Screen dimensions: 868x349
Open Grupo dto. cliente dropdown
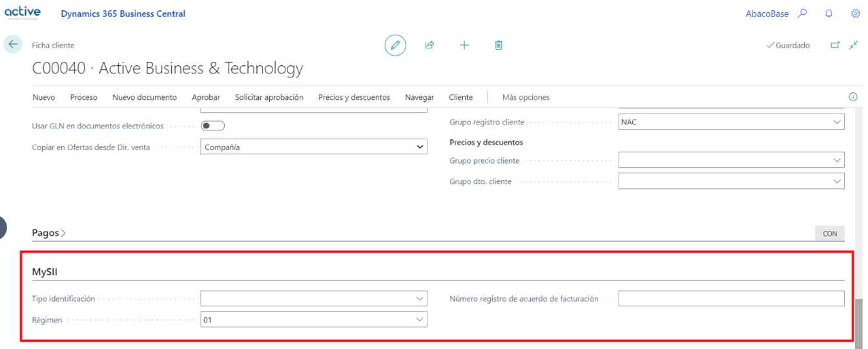pyautogui.click(x=731, y=181)
